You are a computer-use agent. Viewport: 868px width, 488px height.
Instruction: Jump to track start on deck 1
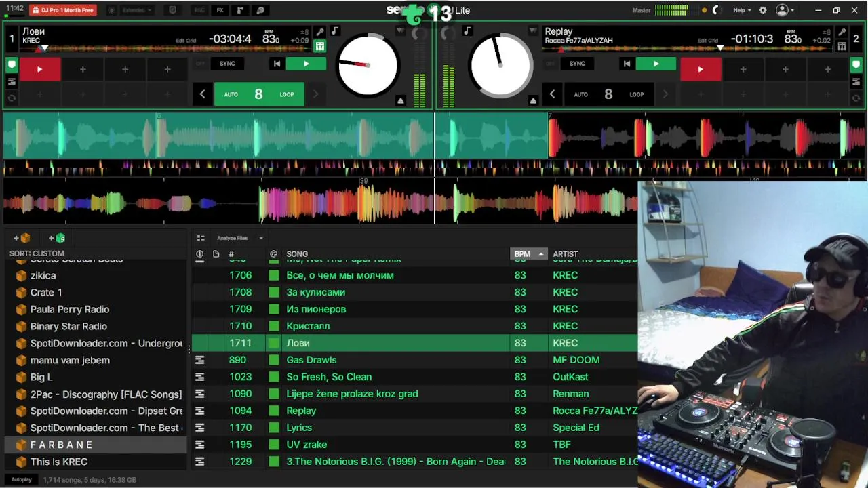tap(277, 64)
